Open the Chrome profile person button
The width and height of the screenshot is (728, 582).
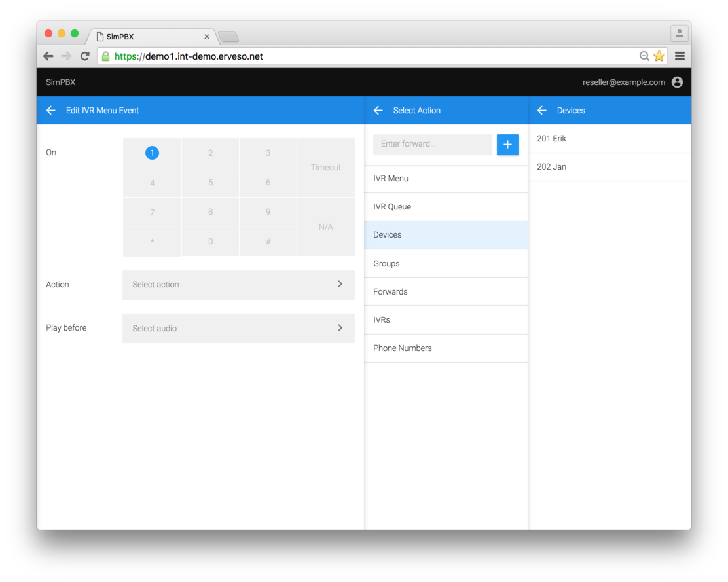pyautogui.click(x=680, y=33)
